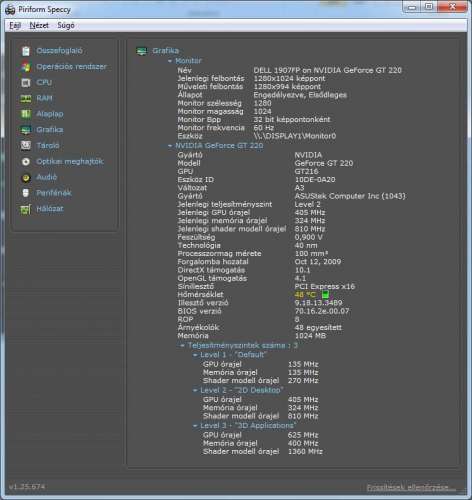Image resolution: width=472 pixels, height=500 pixels.
Task: Go to Operációs rendszer section
Action: tap(72, 67)
